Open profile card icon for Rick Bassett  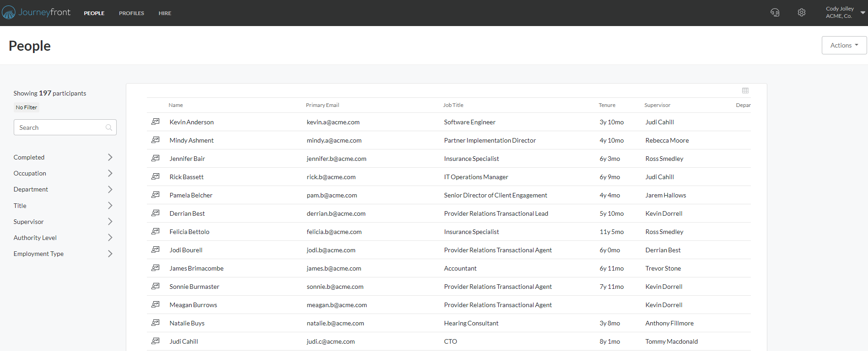pos(156,176)
